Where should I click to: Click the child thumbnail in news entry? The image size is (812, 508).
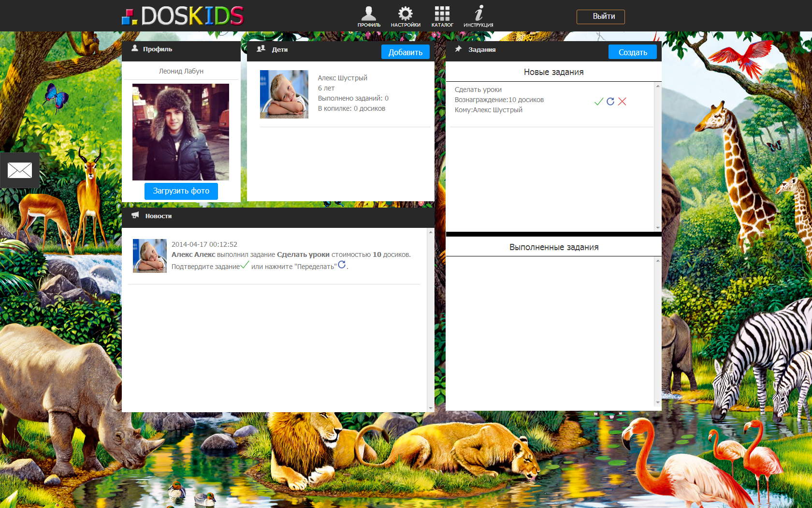point(150,256)
